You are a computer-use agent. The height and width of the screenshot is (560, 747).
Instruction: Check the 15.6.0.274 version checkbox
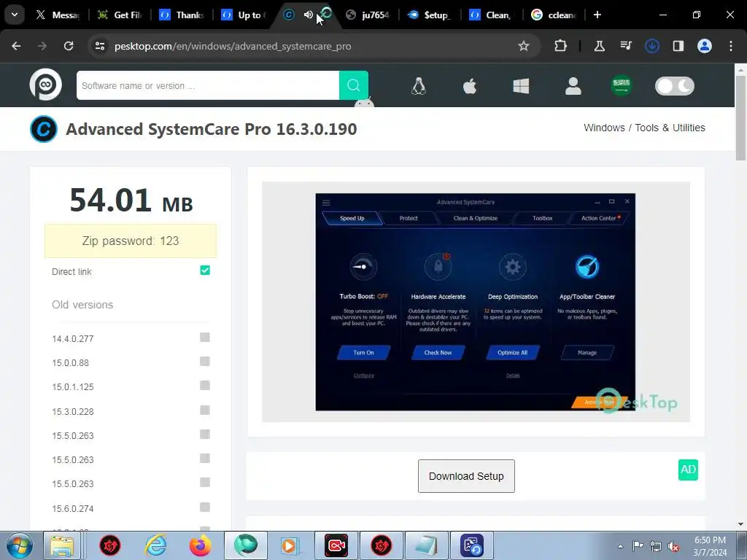205,507
